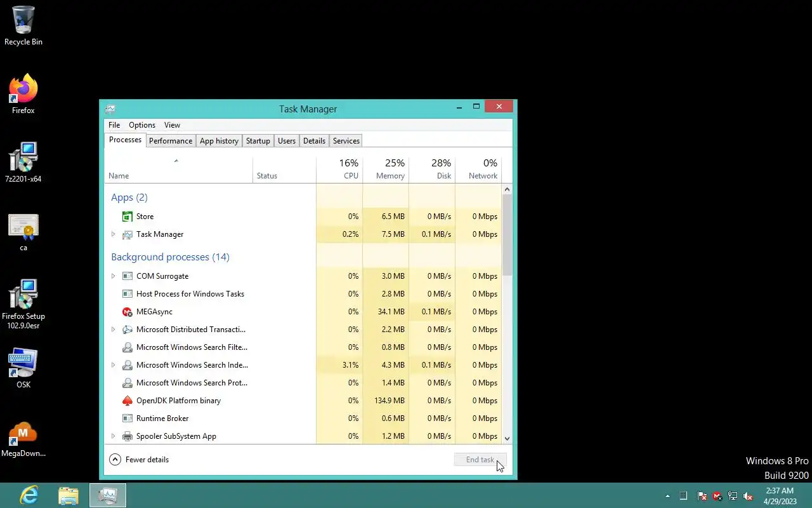
Task: Click the Task Manager title bar icon
Action: coord(110,109)
